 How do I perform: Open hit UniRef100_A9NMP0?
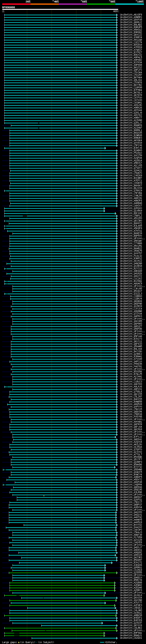[x=131, y=17]
